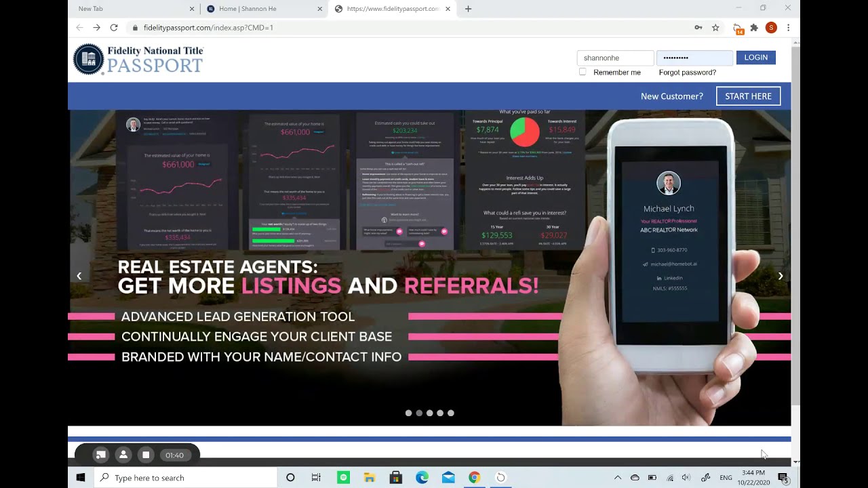Click the screen-share icon in the recorder bar
868x488 pixels.
tap(100, 455)
